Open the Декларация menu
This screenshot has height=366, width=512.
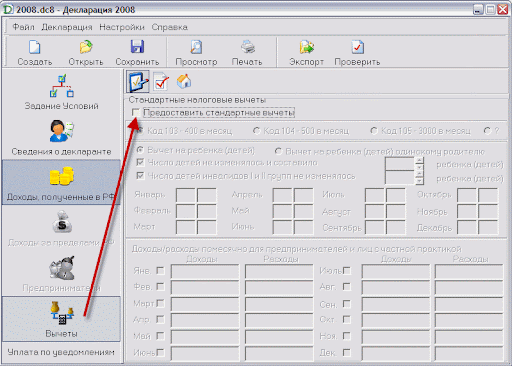pyautogui.click(x=67, y=27)
